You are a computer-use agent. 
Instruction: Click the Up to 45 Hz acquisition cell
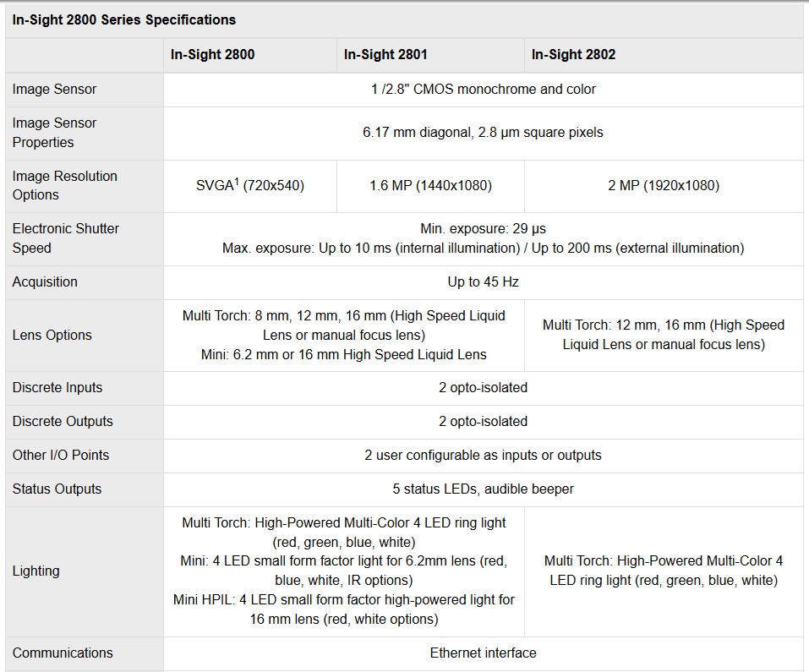click(483, 282)
